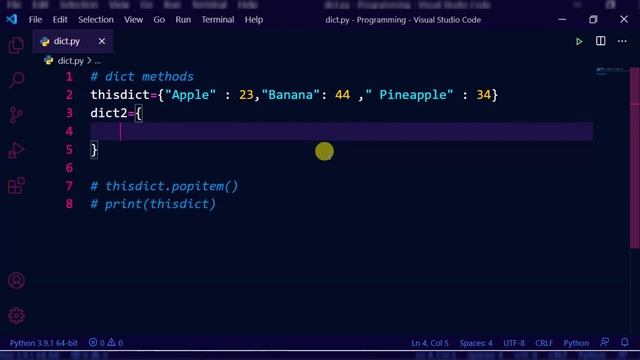Change end of line sequence CRLF
The width and height of the screenshot is (640, 360).
pos(544,343)
